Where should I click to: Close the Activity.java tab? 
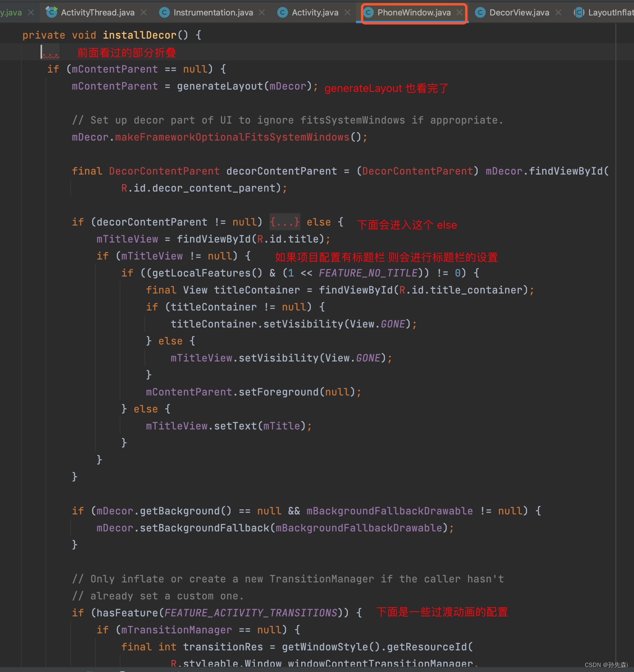pyautogui.click(x=348, y=12)
